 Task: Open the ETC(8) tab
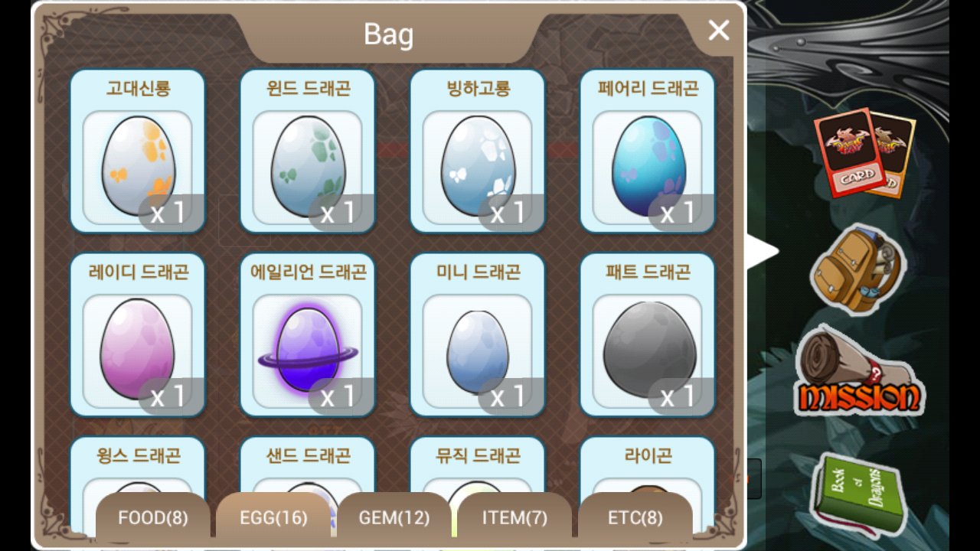[x=635, y=518]
